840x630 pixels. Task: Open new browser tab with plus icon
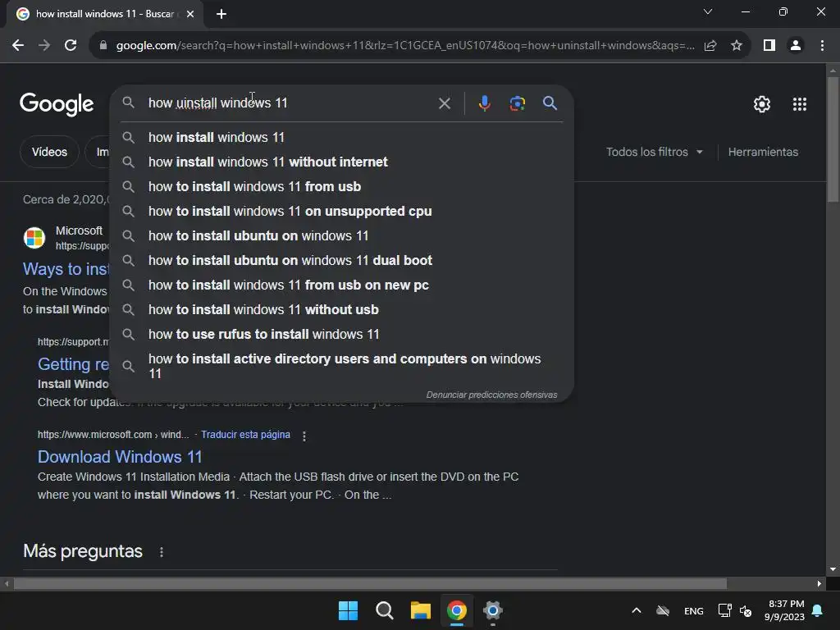pos(221,14)
